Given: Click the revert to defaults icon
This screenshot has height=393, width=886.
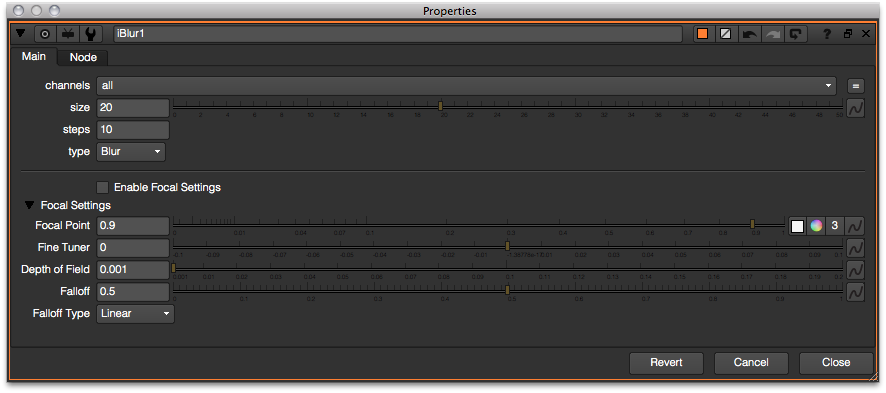Looking at the screenshot, I should pyautogui.click(x=796, y=34).
